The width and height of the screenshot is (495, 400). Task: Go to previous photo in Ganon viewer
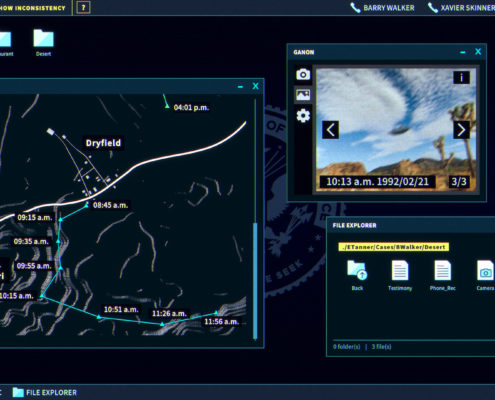(330, 130)
